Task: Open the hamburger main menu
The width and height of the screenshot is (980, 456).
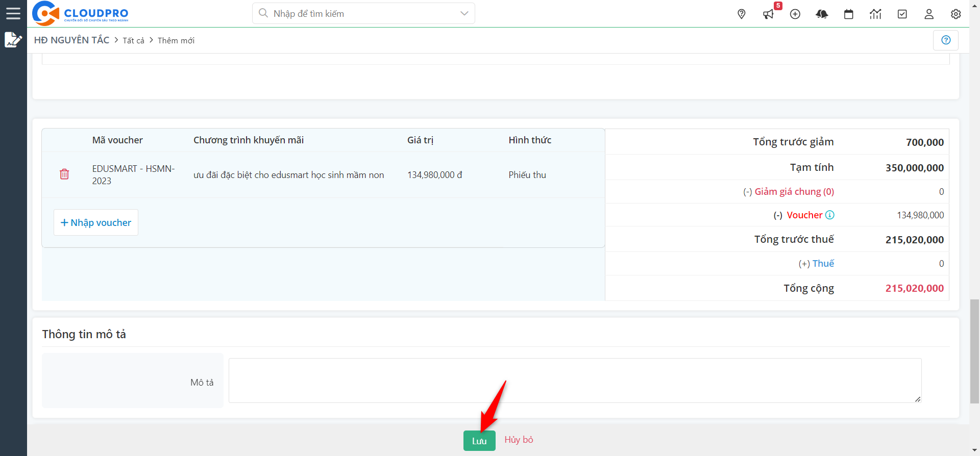Action: [x=13, y=13]
